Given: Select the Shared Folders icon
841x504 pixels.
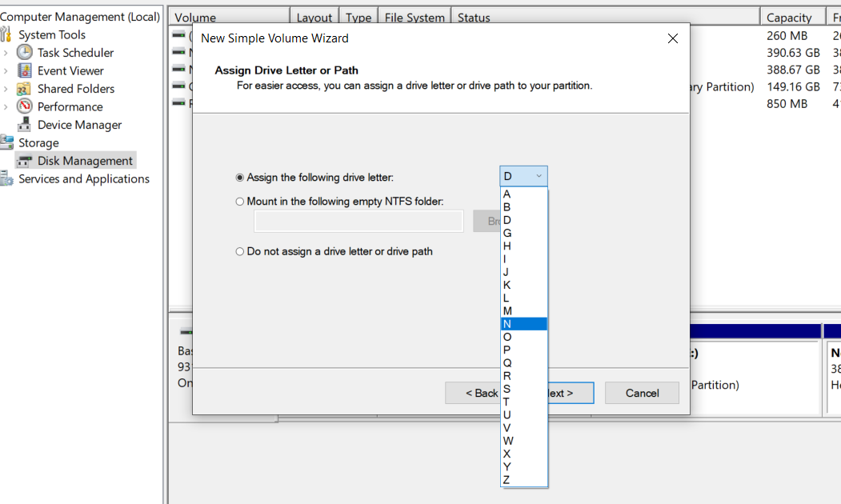Looking at the screenshot, I should point(25,88).
